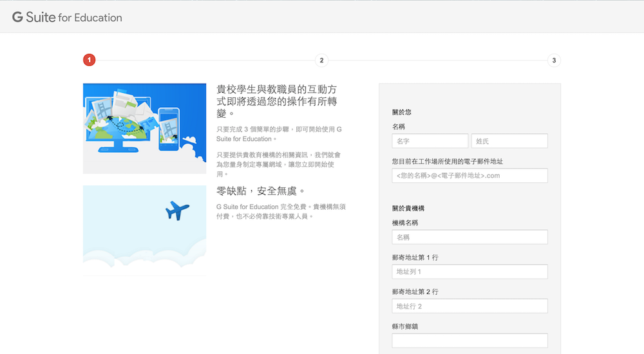This screenshot has height=354, width=644.
Task: Click the empty 縣市鄉鎮 city field
Action: click(x=469, y=340)
